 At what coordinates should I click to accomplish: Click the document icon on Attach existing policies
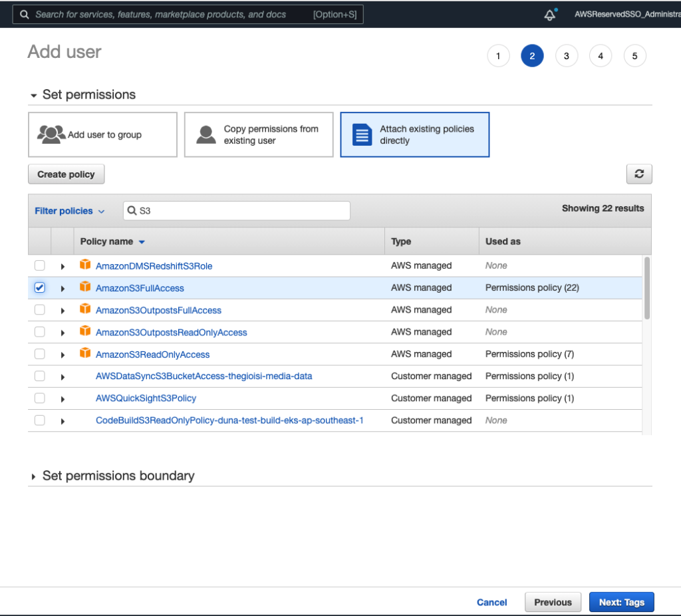(362, 134)
